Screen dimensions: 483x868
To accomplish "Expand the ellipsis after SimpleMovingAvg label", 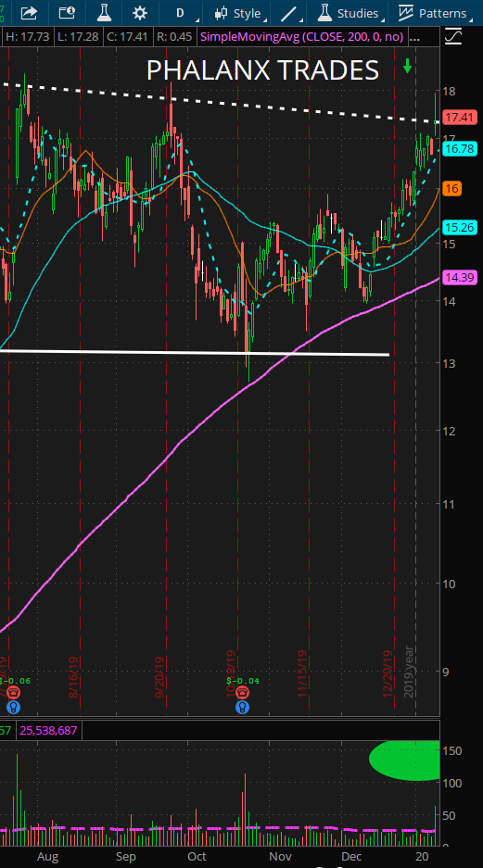I will pyautogui.click(x=414, y=38).
